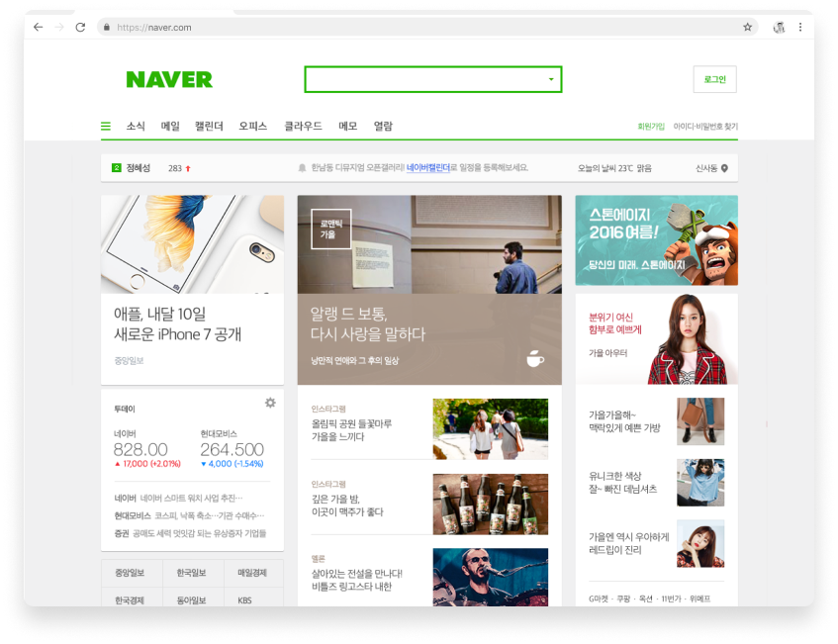Viewport: 838px width, 644px height.
Task: Click the padlock icon in the address bar
Action: point(107,28)
